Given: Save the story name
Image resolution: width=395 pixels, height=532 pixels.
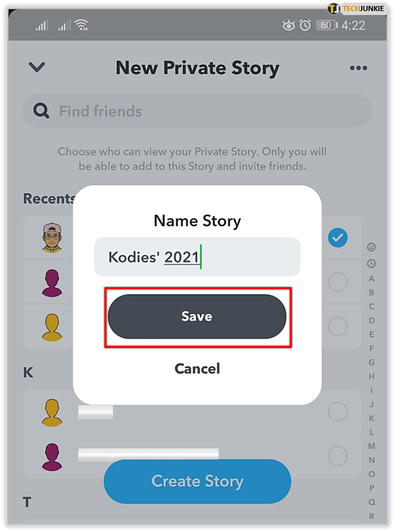Looking at the screenshot, I should pos(197,317).
